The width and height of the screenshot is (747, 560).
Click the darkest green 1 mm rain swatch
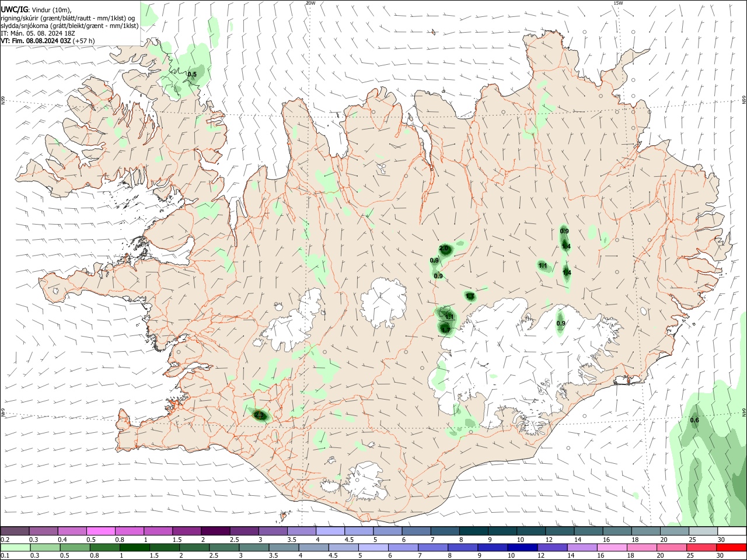coord(135,547)
